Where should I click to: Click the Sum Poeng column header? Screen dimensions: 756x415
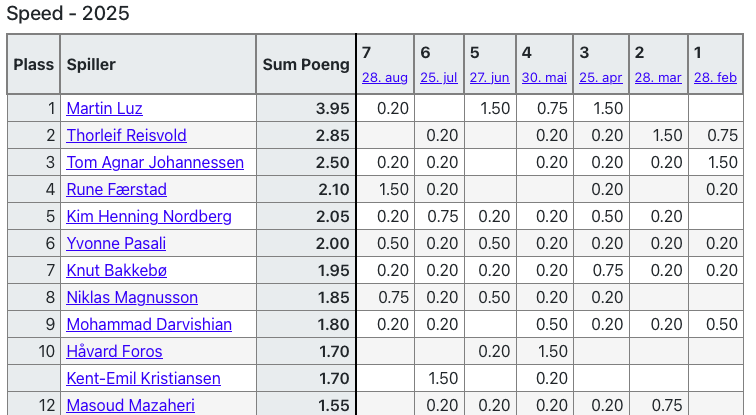306,64
